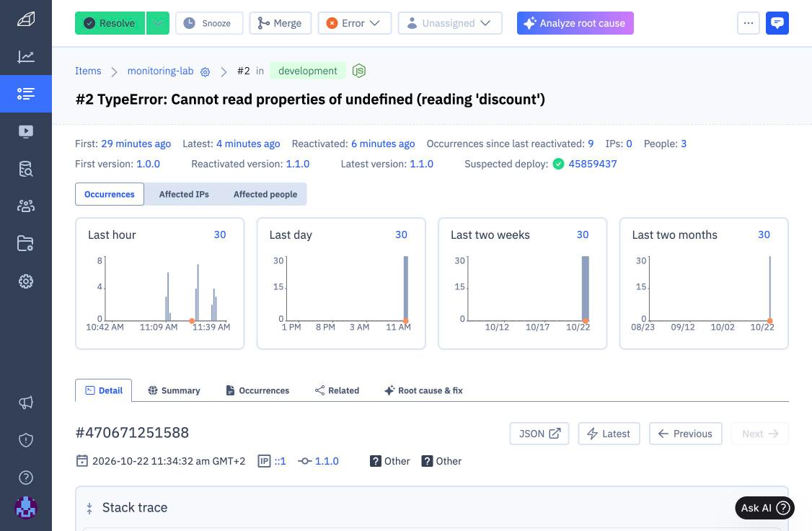Switch to the Root cause & fix tab
The image size is (812, 531).
click(423, 390)
